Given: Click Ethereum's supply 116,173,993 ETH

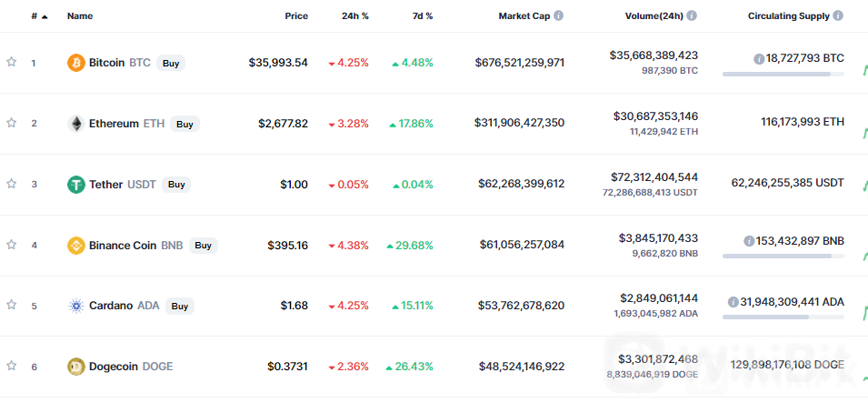Looking at the screenshot, I should pyautogui.click(x=803, y=122).
